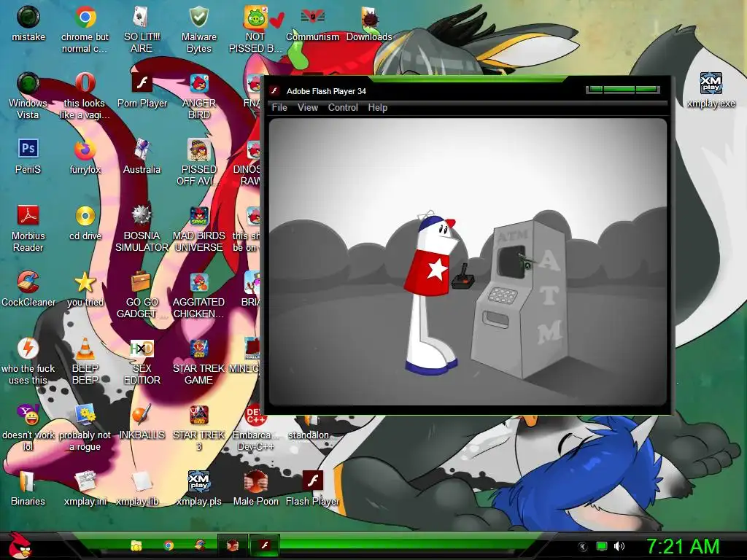Open the Control menu in Flash Player
The image size is (747, 560).
[343, 108]
